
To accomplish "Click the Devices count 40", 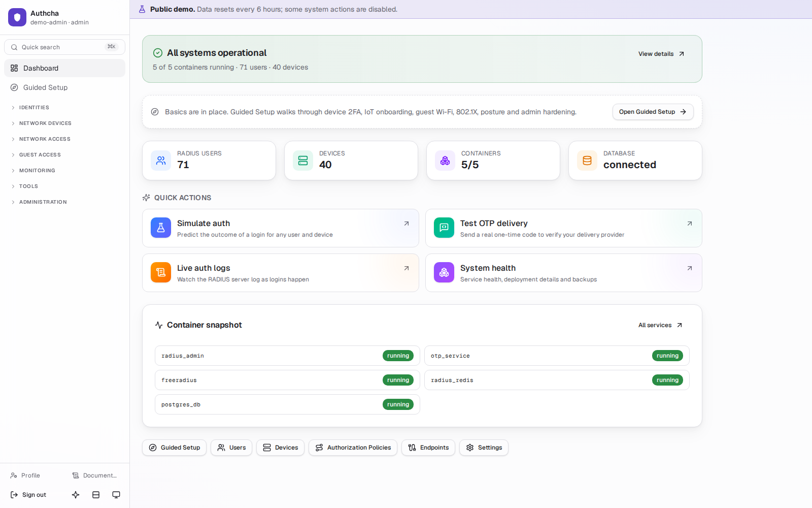I will pos(325,165).
